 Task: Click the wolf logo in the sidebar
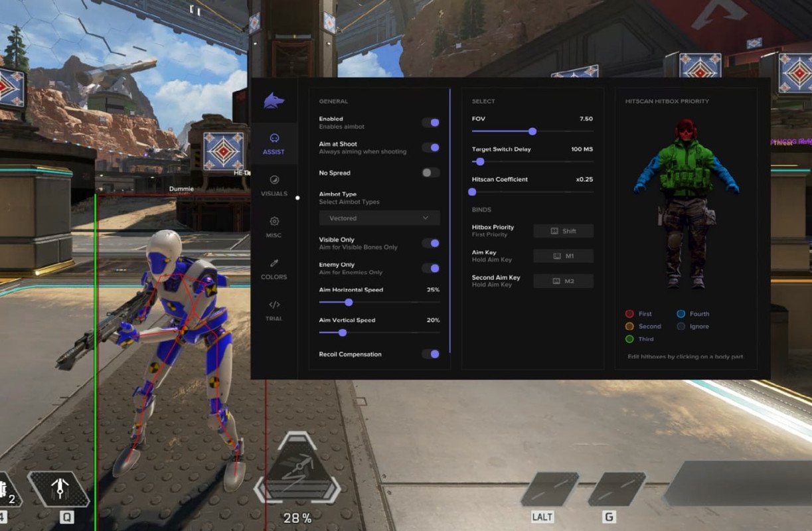coord(274,101)
